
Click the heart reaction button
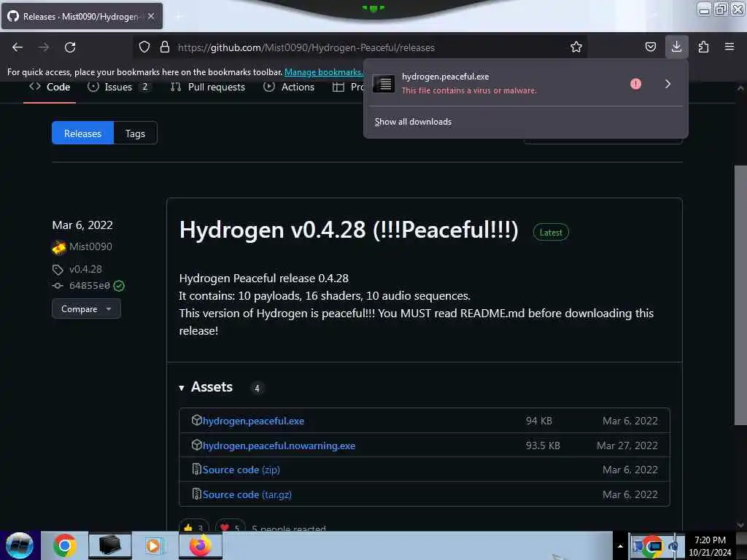[230, 526]
